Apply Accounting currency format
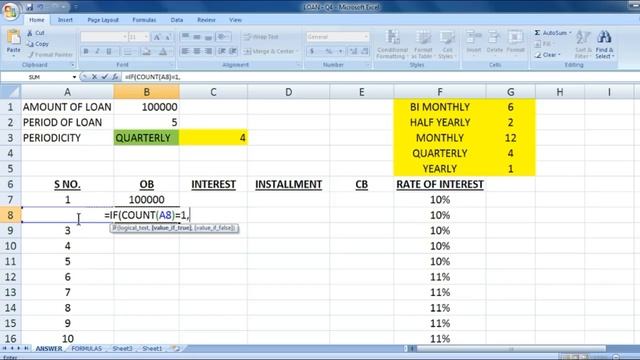 point(312,51)
